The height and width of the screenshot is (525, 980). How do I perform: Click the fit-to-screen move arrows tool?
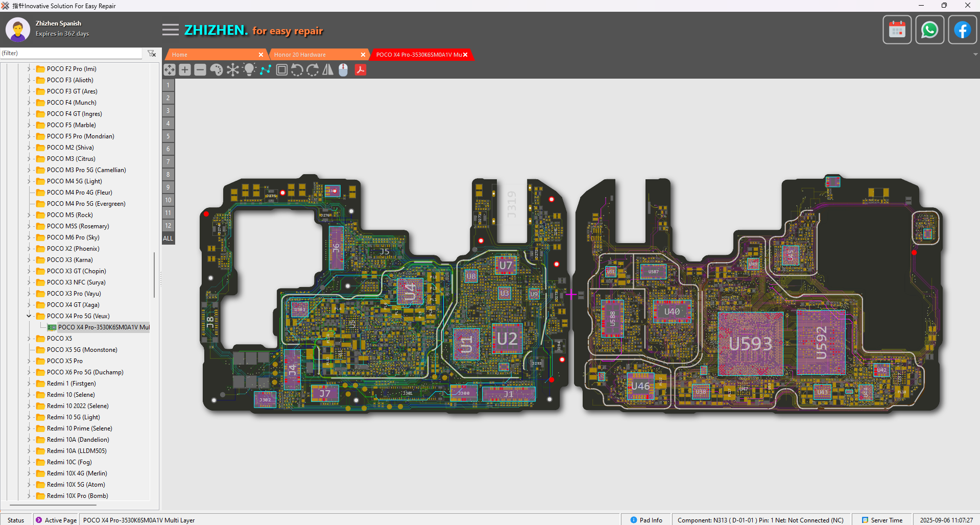(170, 70)
